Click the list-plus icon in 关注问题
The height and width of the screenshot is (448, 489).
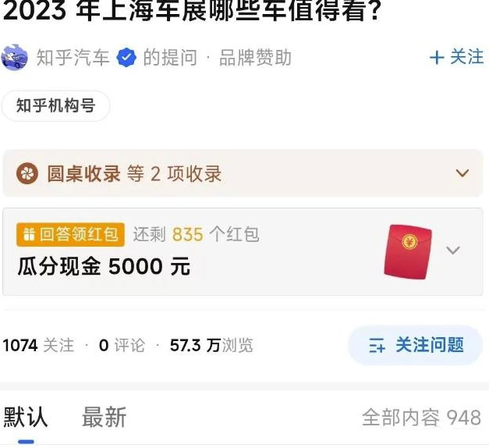coord(377,345)
